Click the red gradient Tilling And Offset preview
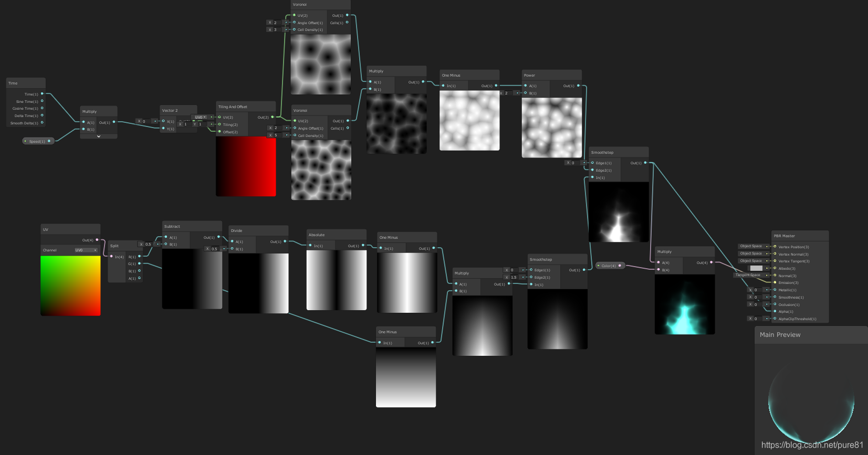Viewport: 868px width, 455px height. pyautogui.click(x=246, y=166)
